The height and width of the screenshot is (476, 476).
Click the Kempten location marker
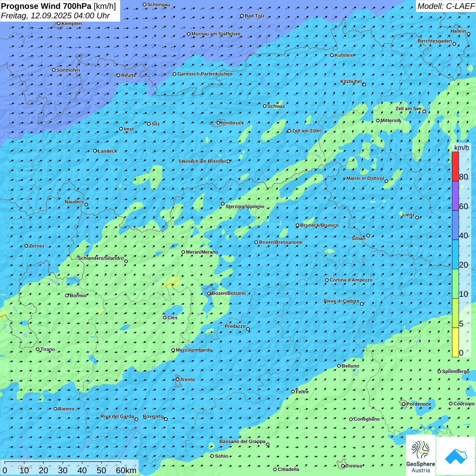tap(58, 23)
